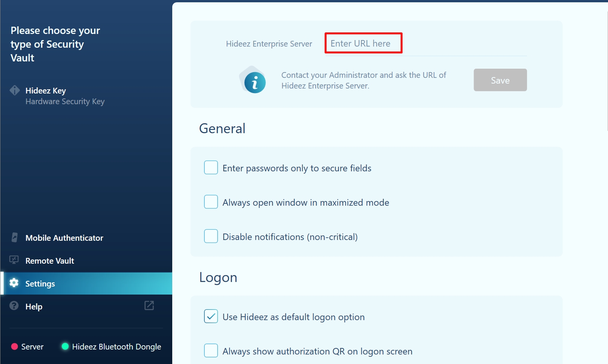The height and width of the screenshot is (364, 608).
Task: Click the Hideez Key diamond icon
Action: pos(15,90)
